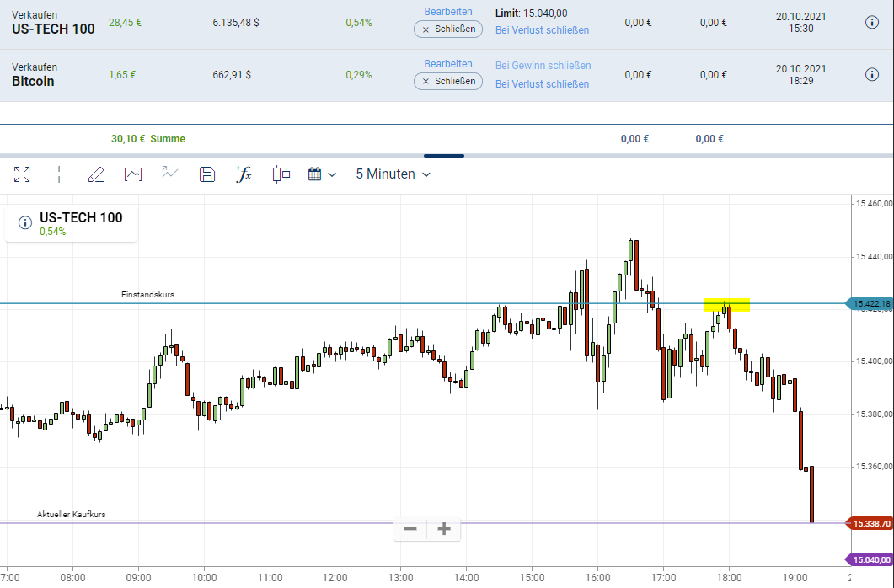894x588 pixels.
Task: Open info for Bitcoin position row
Action: tap(872, 74)
